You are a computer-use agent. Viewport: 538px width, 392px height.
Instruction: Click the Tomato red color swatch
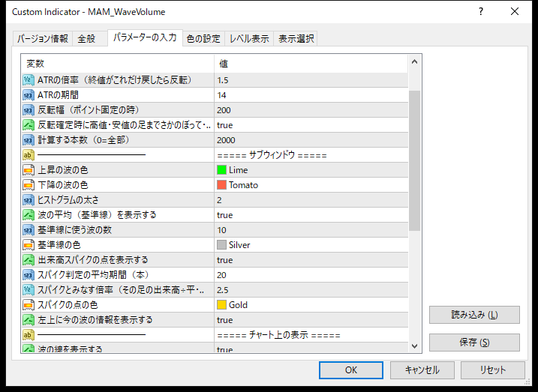221,185
